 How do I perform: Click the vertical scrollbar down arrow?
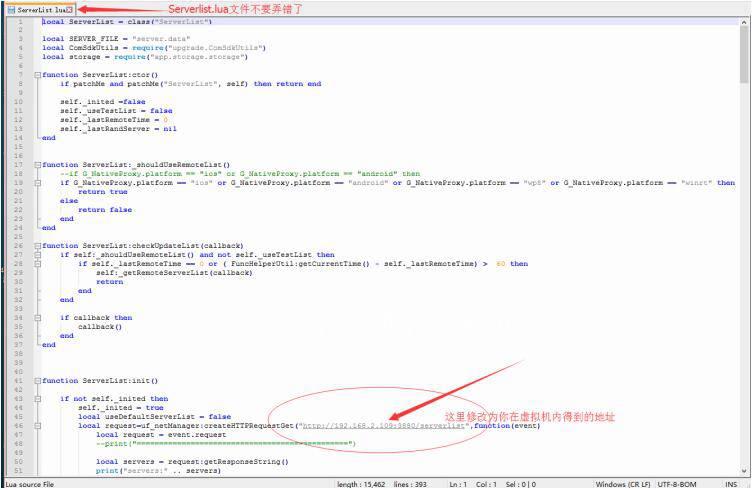(745, 470)
